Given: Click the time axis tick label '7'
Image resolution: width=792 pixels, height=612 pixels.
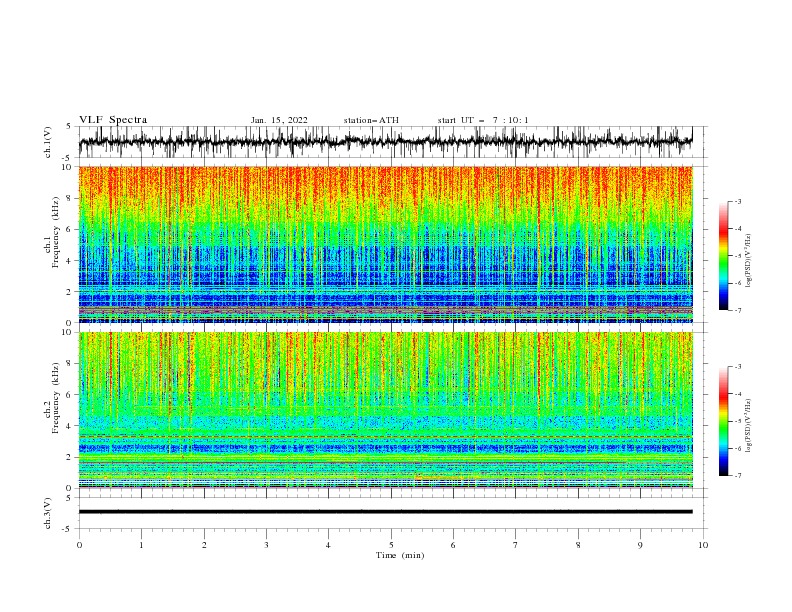Looking at the screenshot, I should click(516, 545).
